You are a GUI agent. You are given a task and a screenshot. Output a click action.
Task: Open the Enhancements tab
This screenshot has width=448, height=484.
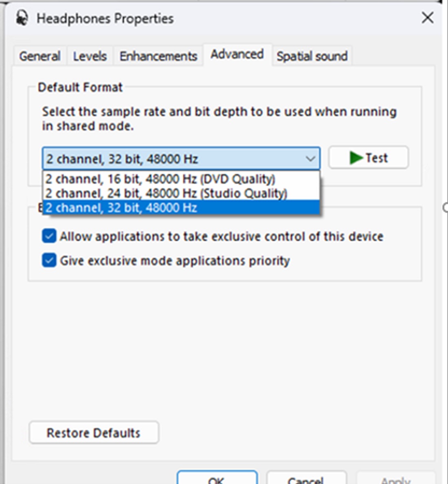point(158,56)
